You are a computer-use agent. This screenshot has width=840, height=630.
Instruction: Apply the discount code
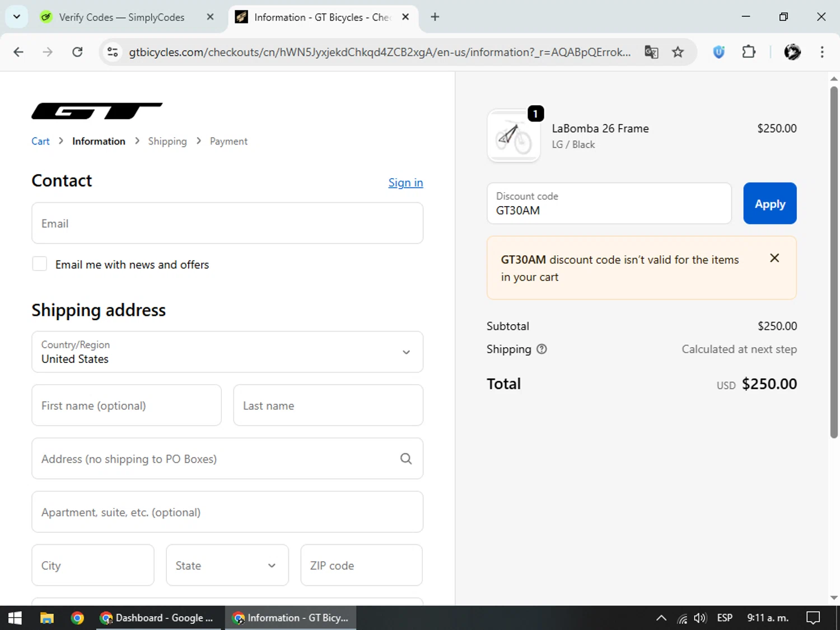click(770, 203)
